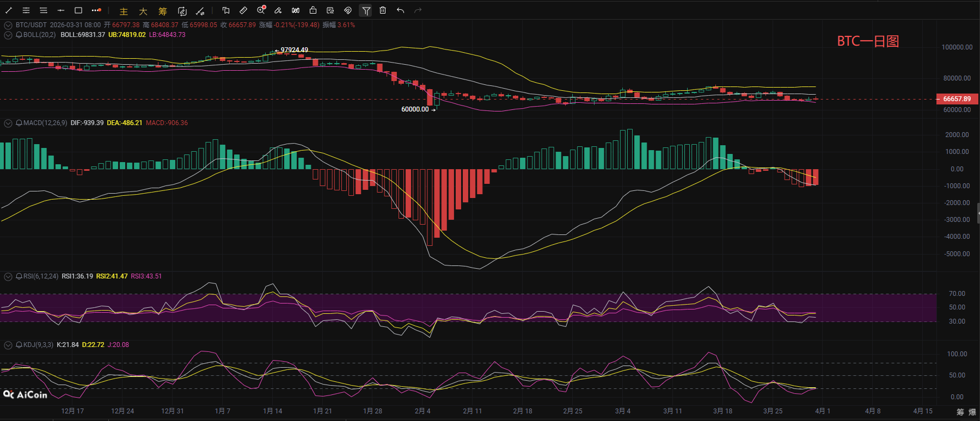This screenshot has height=421, width=980.
Task: Toggle the lock drawings icon
Action: (x=313, y=10)
